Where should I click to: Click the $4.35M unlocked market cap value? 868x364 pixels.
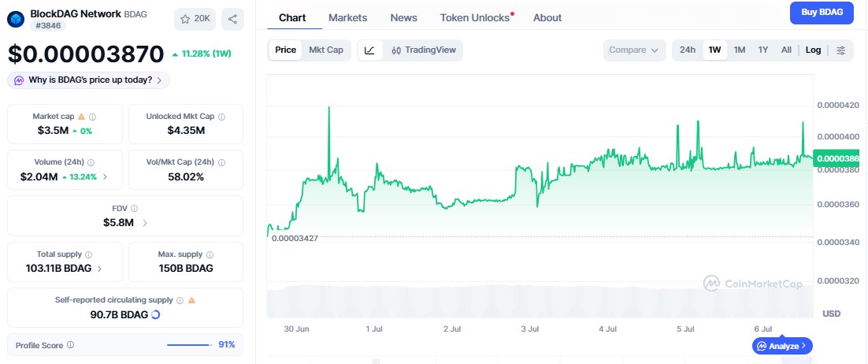pos(186,131)
